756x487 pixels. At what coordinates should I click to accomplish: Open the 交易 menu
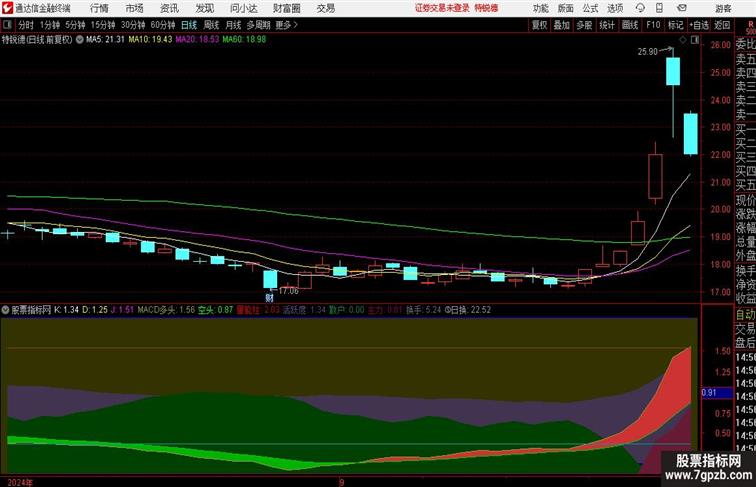(326, 8)
